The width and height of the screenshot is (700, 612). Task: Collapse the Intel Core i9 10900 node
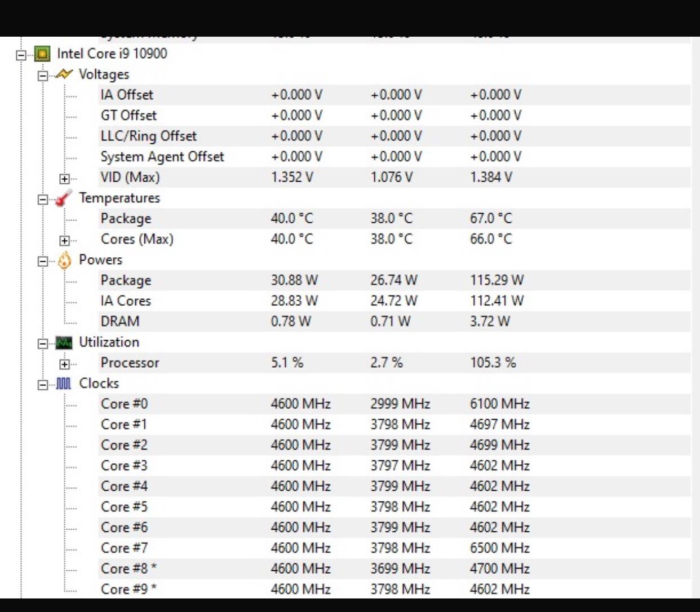[x=21, y=55]
